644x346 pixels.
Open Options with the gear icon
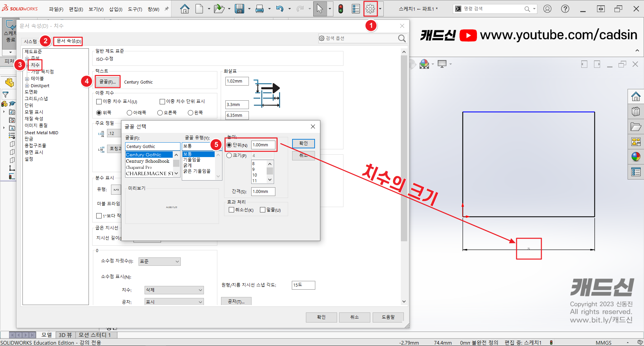[x=370, y=9]
